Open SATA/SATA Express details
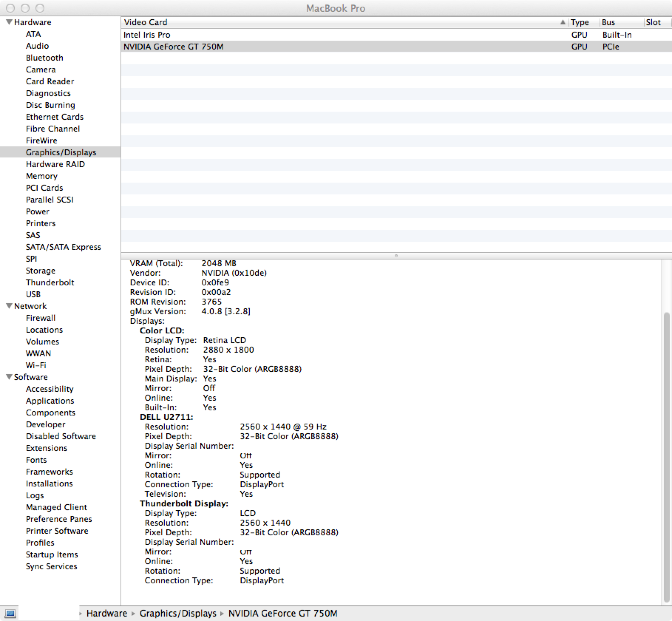 tap(63, 247)
